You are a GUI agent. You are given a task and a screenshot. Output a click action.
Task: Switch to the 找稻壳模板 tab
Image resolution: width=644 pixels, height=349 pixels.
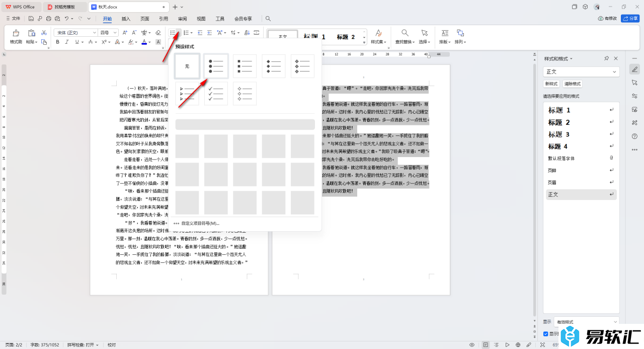pos(64,7)
